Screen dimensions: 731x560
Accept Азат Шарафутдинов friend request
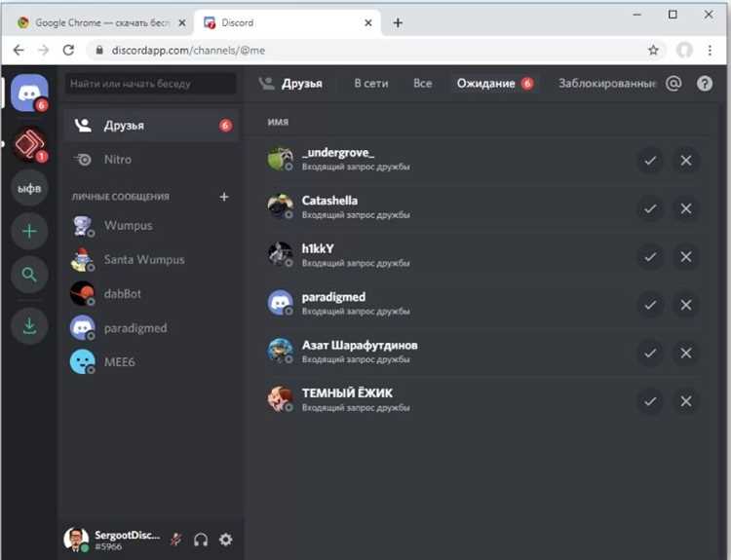coord(650,354)
